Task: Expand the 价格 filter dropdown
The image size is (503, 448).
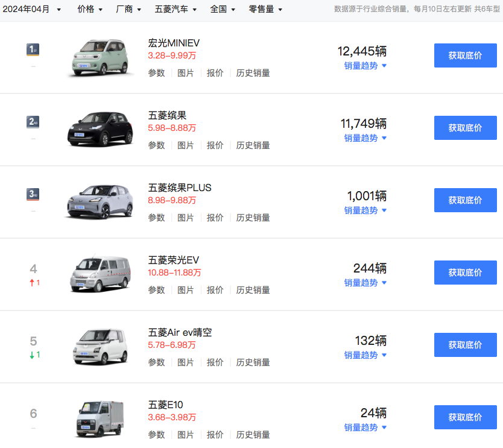Action: click(x=90, y=9)
